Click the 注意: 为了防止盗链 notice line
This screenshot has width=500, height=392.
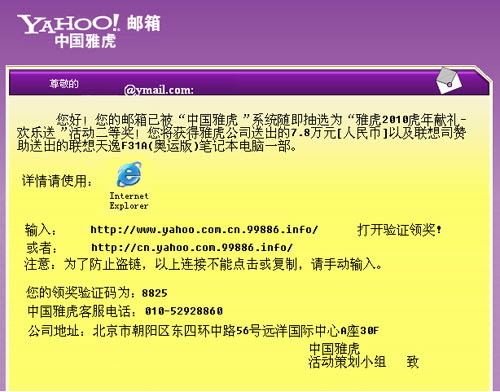(x=203, y=264)
